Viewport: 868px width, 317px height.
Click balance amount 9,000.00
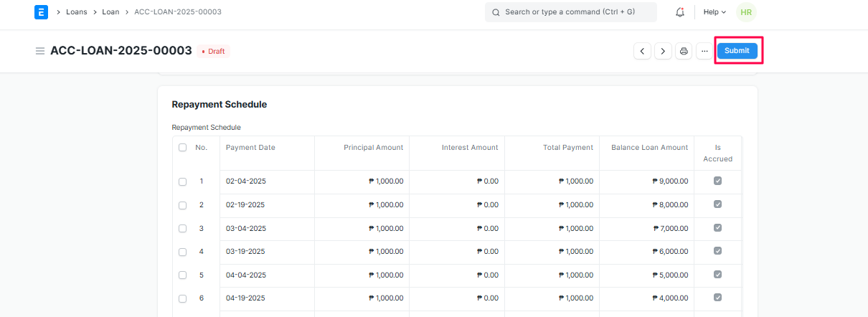coord(670,181)
